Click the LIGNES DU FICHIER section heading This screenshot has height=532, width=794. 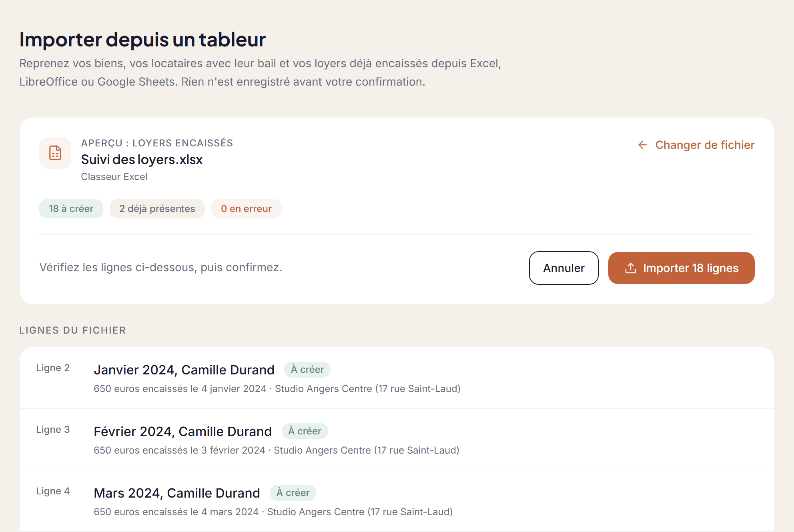click(73, 330)
